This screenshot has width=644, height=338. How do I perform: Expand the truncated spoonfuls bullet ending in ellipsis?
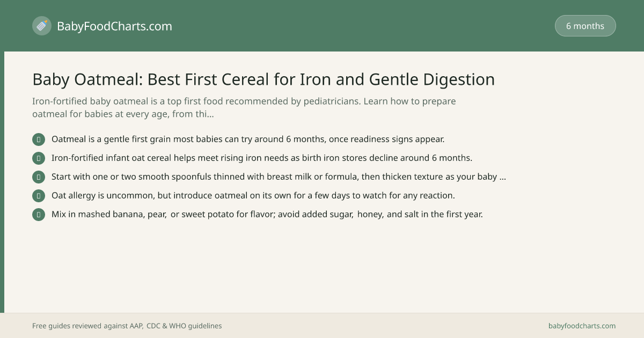coord(279,177)
